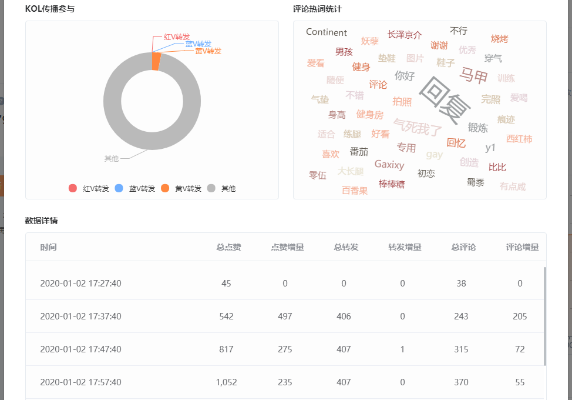The width and height of the screenshot is (572, 400).
Task: Click the word 百香果 in cloud
Action: click(355, 190)
